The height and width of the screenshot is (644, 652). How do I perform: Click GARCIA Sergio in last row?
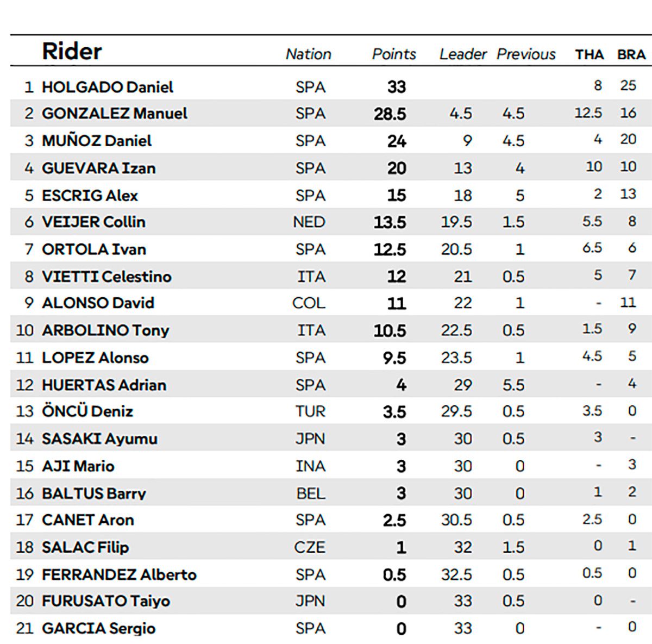click(99, 628)
